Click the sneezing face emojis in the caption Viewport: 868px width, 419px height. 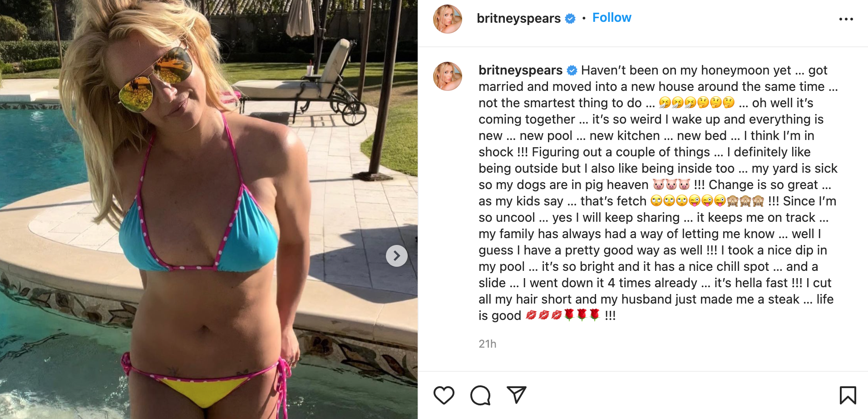pyautogui.click(x=678, y=103)
